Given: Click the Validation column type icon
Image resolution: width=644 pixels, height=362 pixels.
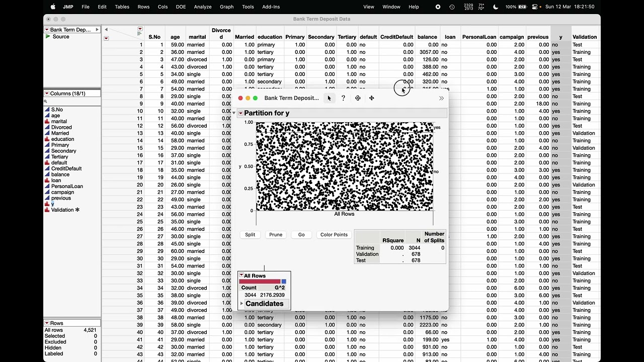Looking at the screenshot, I should [47, 210].
